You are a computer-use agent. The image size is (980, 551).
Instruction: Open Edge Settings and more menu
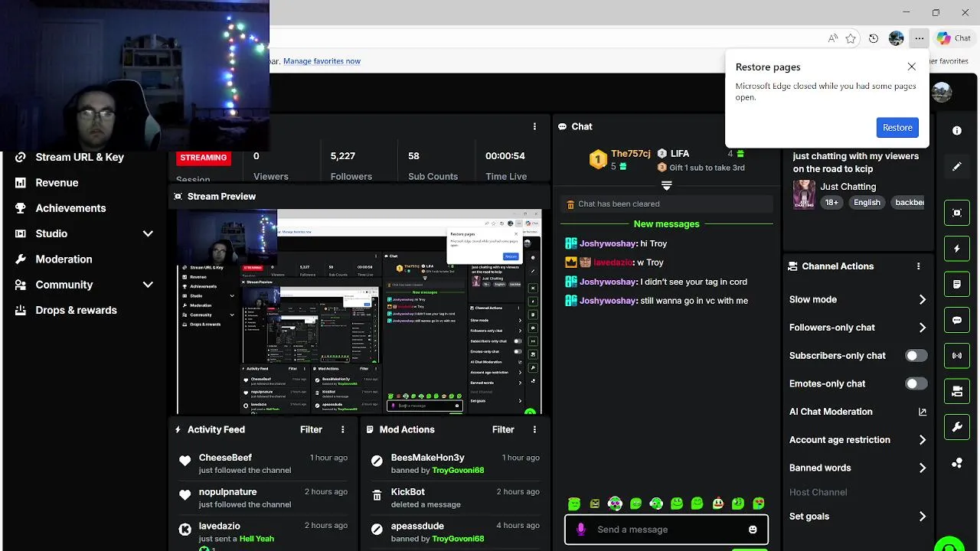pos(919,38)
